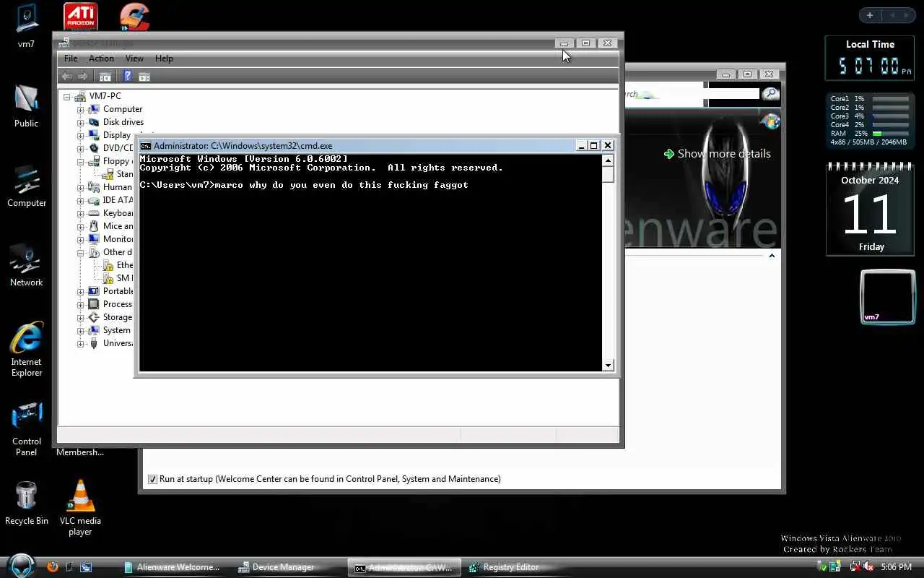Launch Internet Explorer from the desktop
Viewport: 924px width, 578px height.
point(27,350)
